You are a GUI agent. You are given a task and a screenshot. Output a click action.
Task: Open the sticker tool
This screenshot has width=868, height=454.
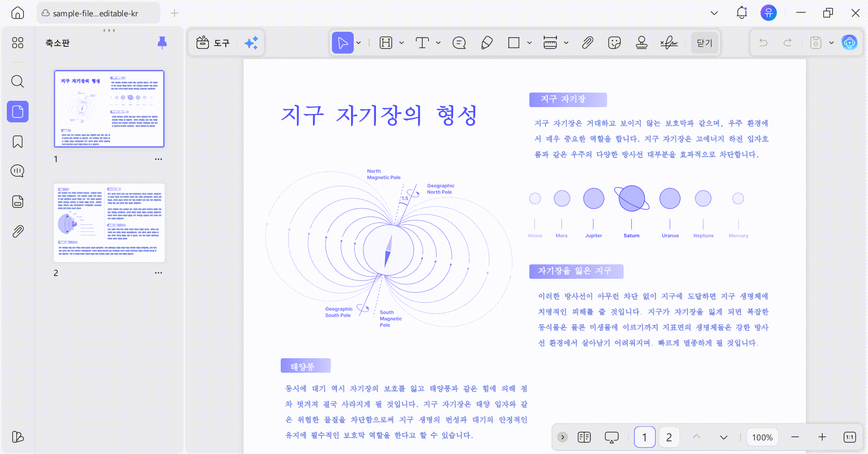pyautogui.click(x=614, y=43)
